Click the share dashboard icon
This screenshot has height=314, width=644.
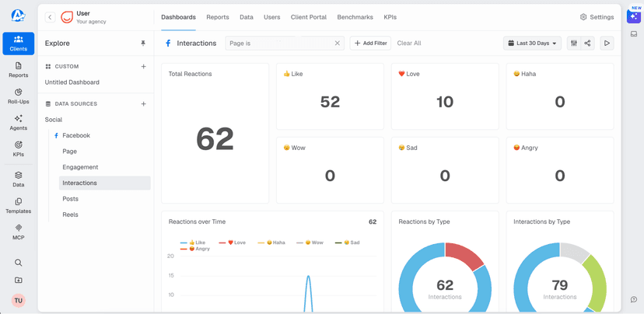588,43
